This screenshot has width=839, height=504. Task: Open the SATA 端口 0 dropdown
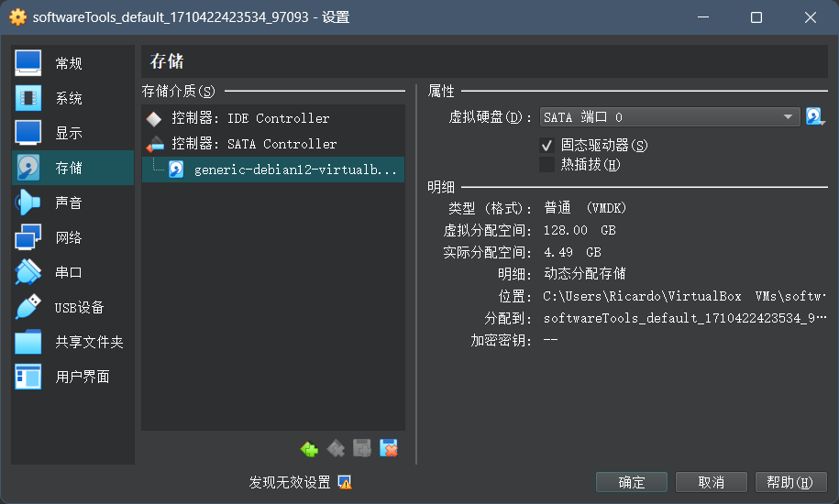(x=669, y=117)
